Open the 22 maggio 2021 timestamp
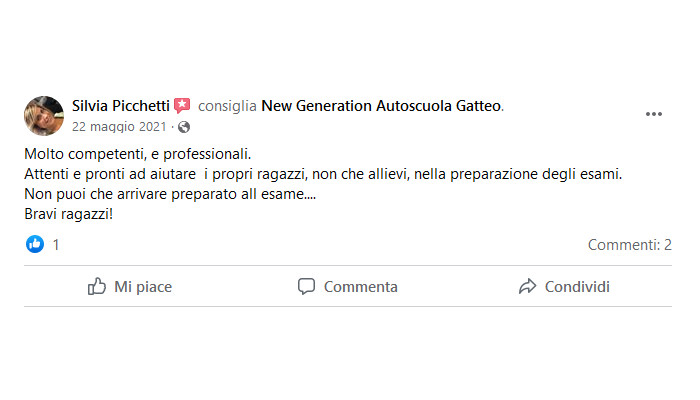Viewport: 700px width, 400px height. pyautogui.click(x=119, y=127)
